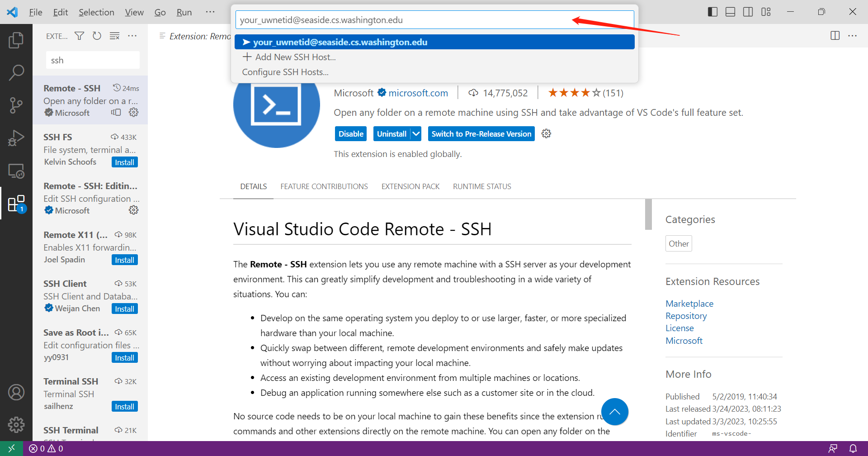Open notifications bell in status bar
The width and height of the screenshot is (868, 456).
[x=853, y=448]
